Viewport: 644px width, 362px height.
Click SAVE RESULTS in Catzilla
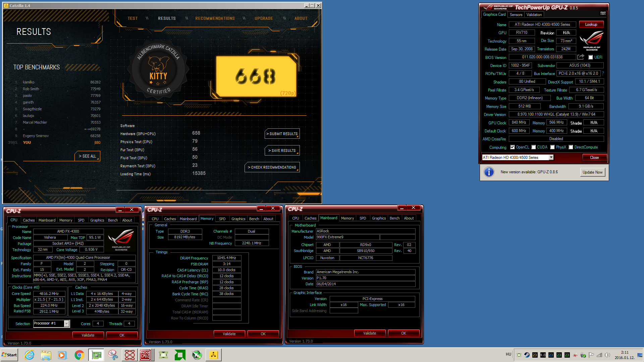point(282,150)
